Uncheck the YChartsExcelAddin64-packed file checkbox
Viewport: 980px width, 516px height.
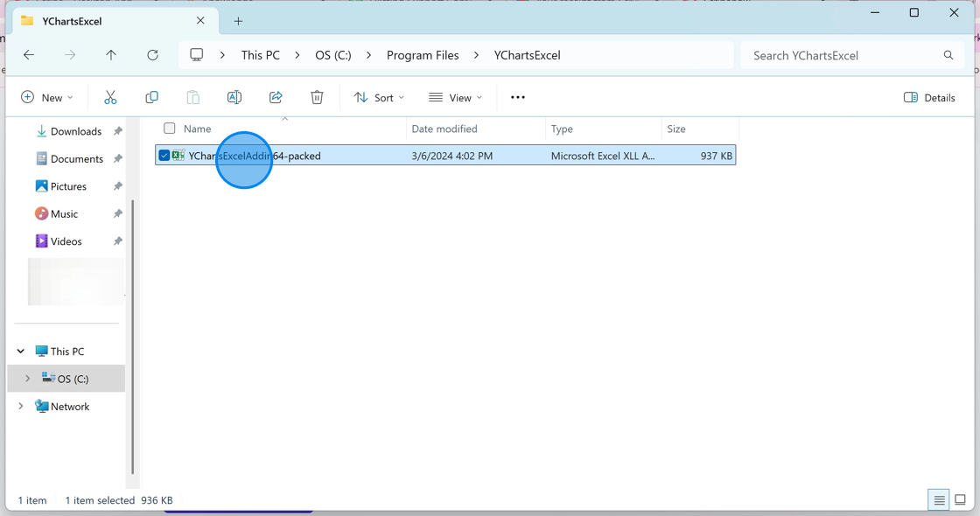pos(164,155)
